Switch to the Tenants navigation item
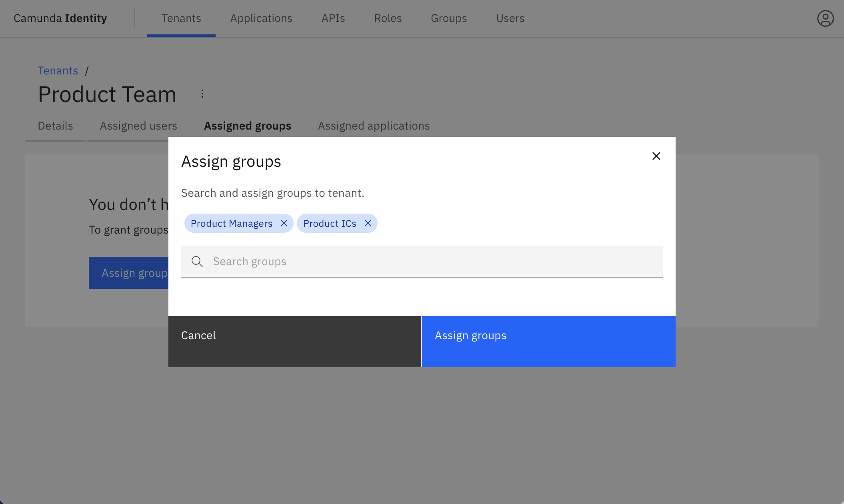 (181, 18)
